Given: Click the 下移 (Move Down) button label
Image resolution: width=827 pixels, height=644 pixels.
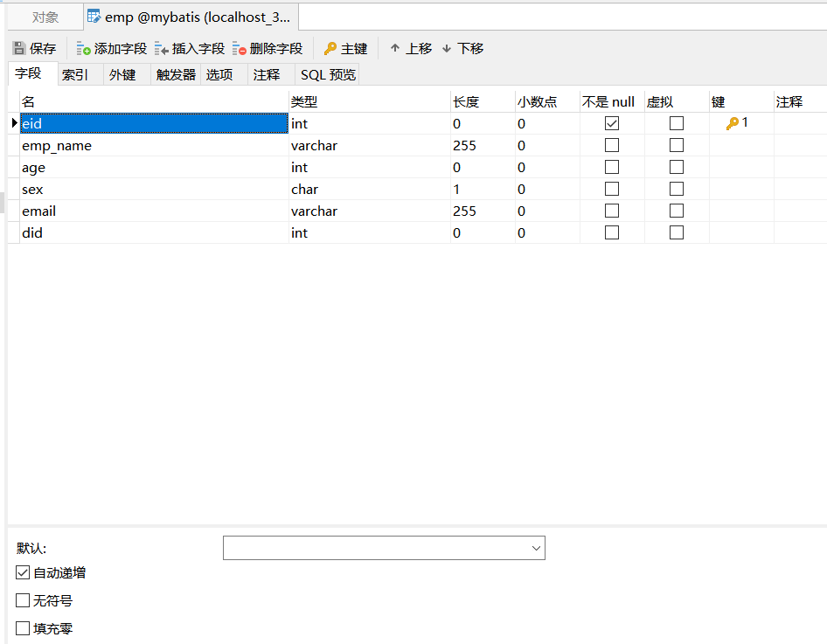Looking at the screenshot, I should tap(470, 48).
